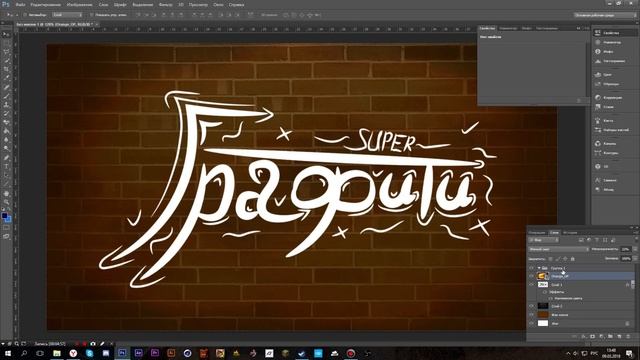The width and height of the screenshot is (640, 360).
Task: Click the add layer mask icon
Action: tap(592, 336)
